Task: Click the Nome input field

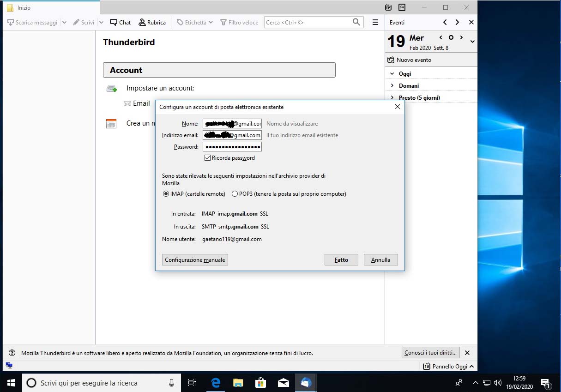Action: coord(232,124)
